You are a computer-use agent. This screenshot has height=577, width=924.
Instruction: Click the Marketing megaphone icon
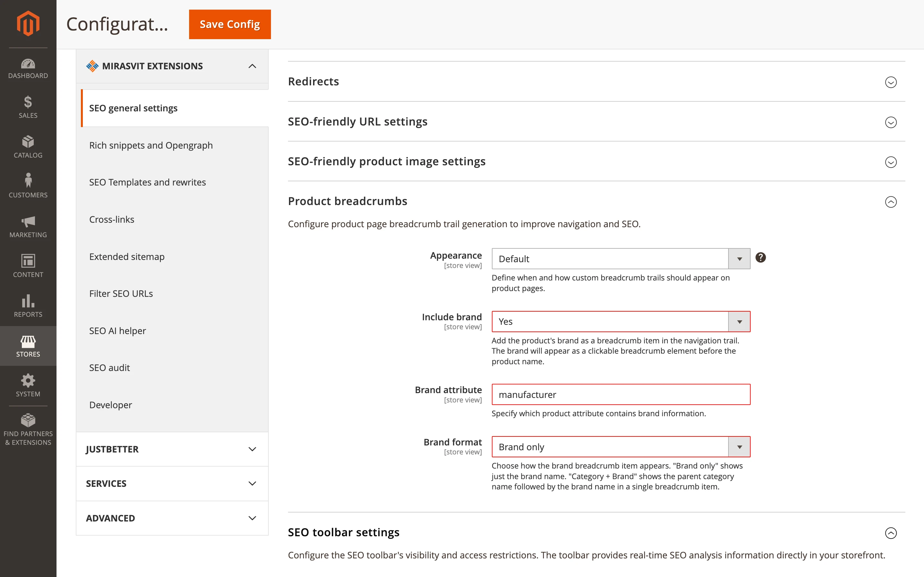click(x=28, y=226)
